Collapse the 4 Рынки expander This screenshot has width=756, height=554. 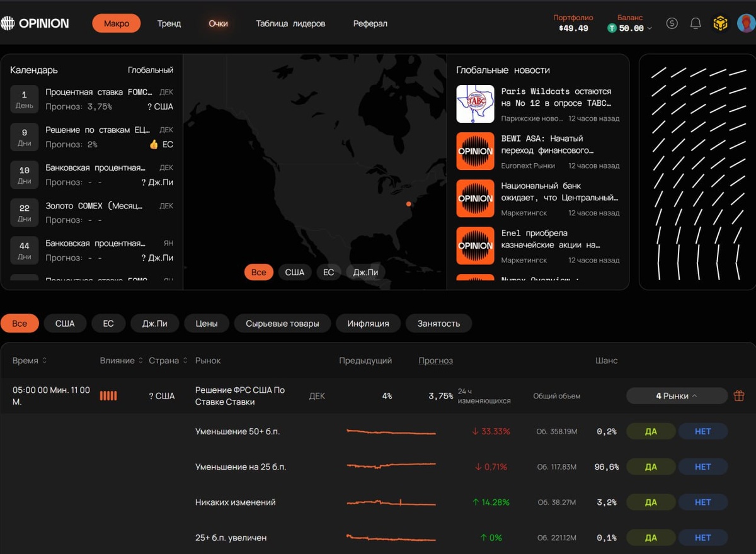tap(677, 396)
